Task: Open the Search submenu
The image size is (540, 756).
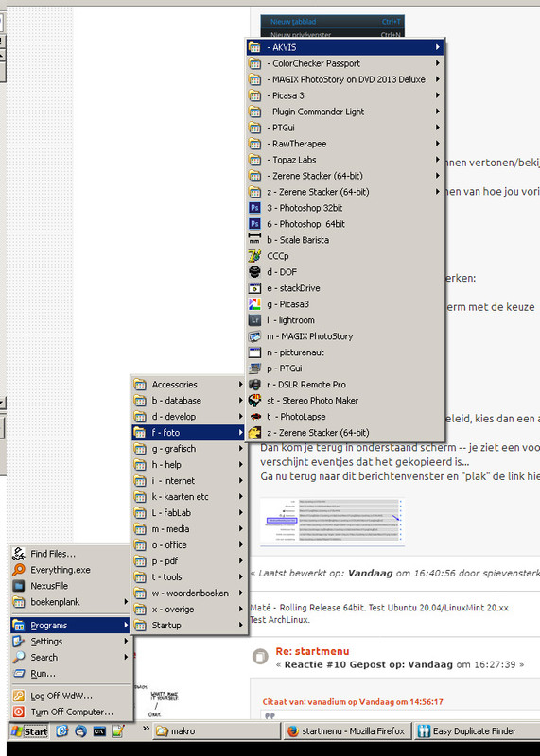Action: (71, 657)
